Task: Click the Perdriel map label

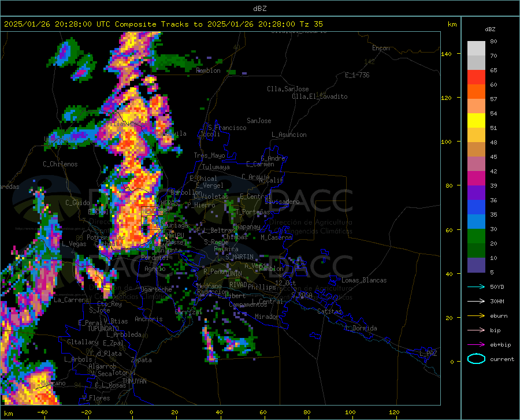Action: 155,258
